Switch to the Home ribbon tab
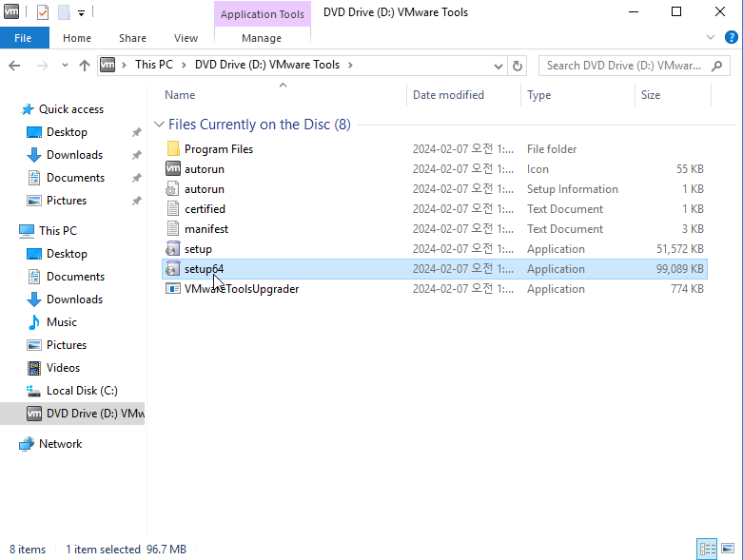The image size is (743, 560). pos(77,38)
